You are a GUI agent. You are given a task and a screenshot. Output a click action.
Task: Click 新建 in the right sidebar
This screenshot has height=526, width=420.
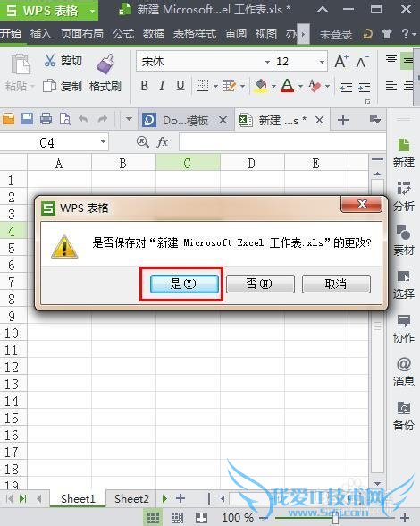point(404,153)
